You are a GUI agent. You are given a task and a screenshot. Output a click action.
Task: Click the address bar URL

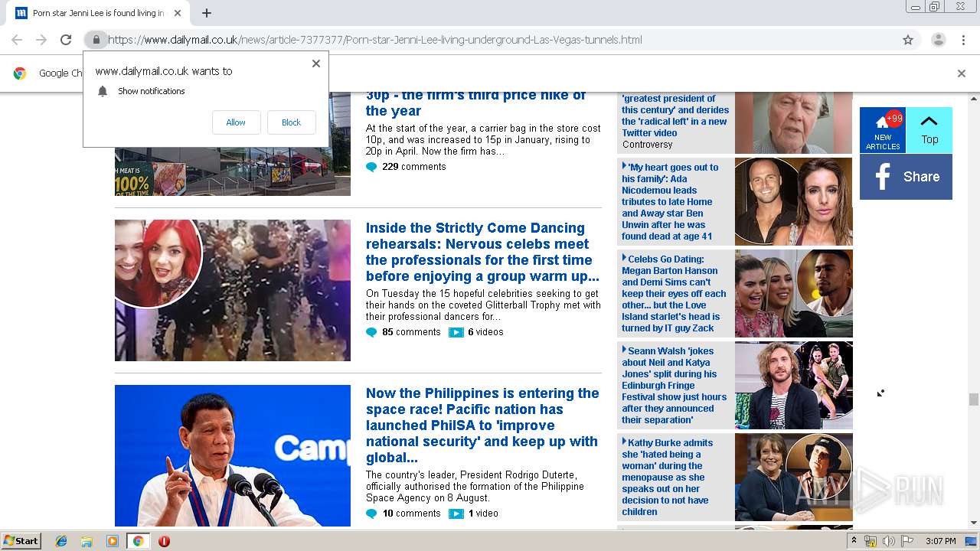(x=375, y=40)
